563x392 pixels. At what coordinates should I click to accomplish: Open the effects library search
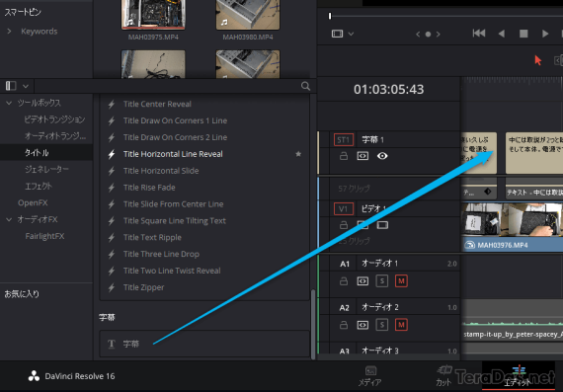click(x=305, y=86)
